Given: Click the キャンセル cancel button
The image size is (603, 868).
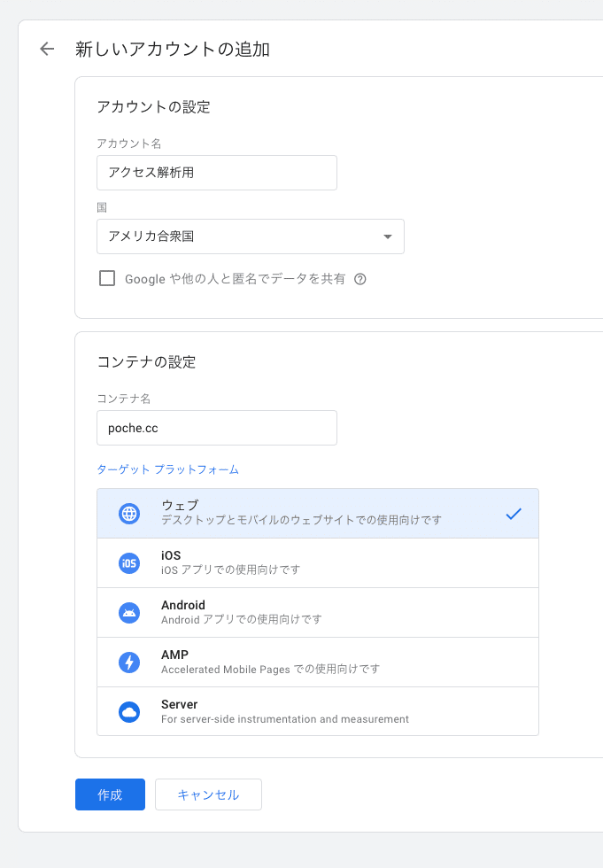Looking at the screenshot, I should (x=208, y=794).
